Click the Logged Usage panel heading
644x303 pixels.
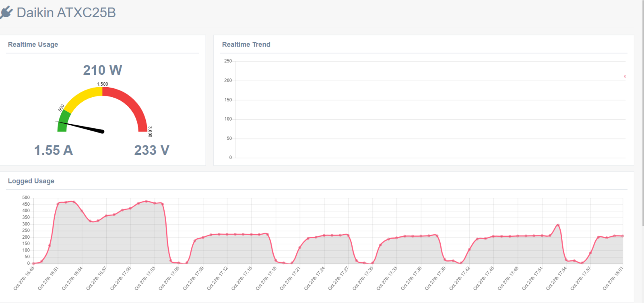pos(31,181)
